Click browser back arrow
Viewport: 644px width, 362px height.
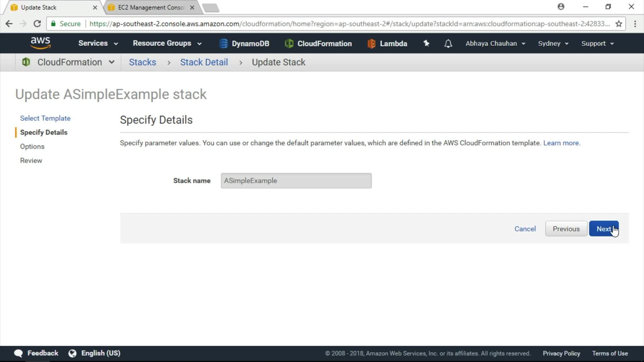click(9, 24)
